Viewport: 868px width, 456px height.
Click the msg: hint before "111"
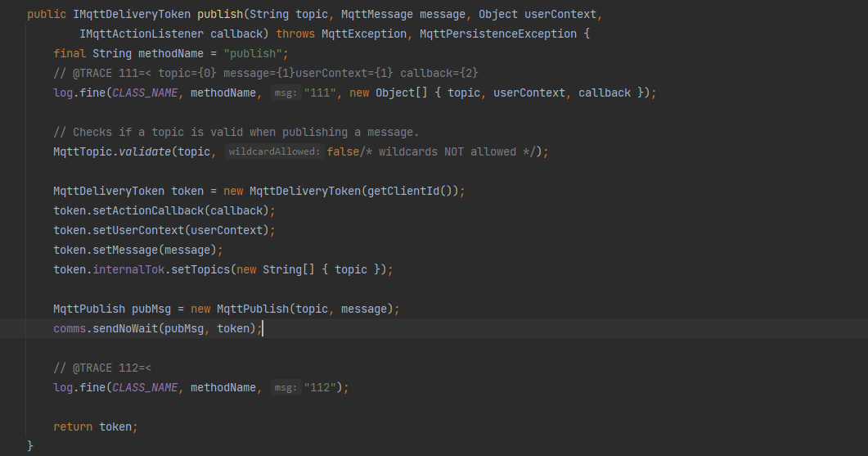[286, 93]
